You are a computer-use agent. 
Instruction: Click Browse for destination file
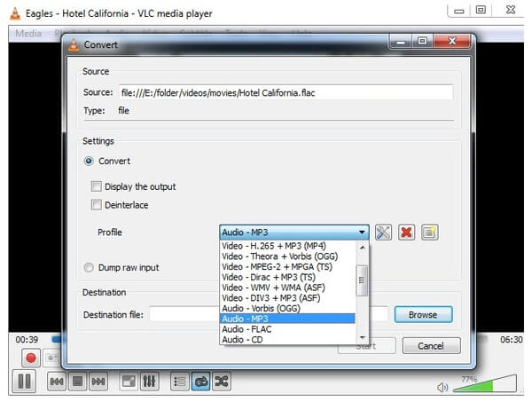pos(423,315)
